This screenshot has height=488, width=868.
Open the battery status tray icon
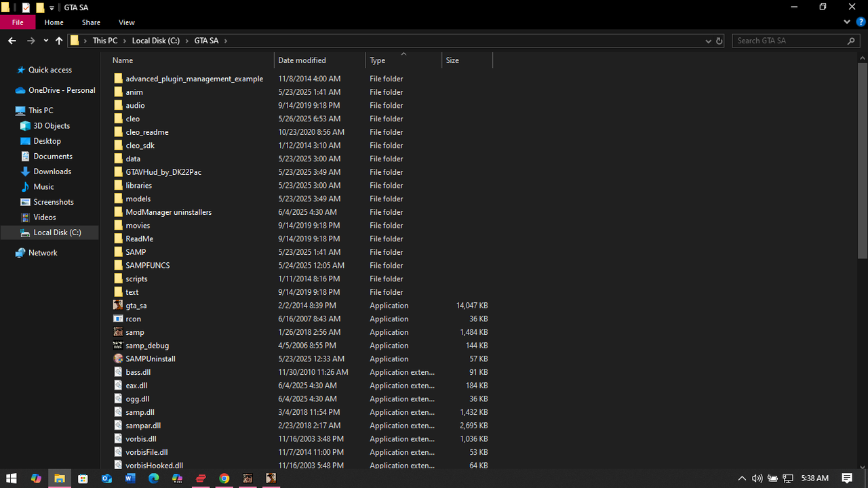[x=772, y=479]
